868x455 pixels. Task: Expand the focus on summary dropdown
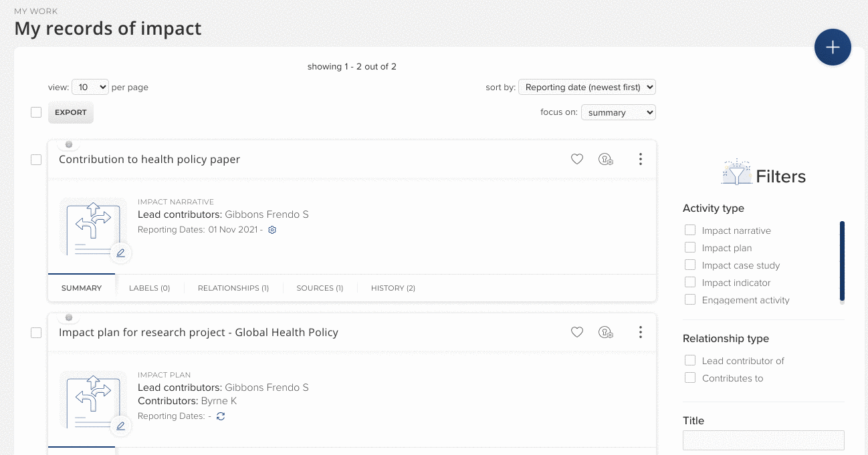point(618,112)
